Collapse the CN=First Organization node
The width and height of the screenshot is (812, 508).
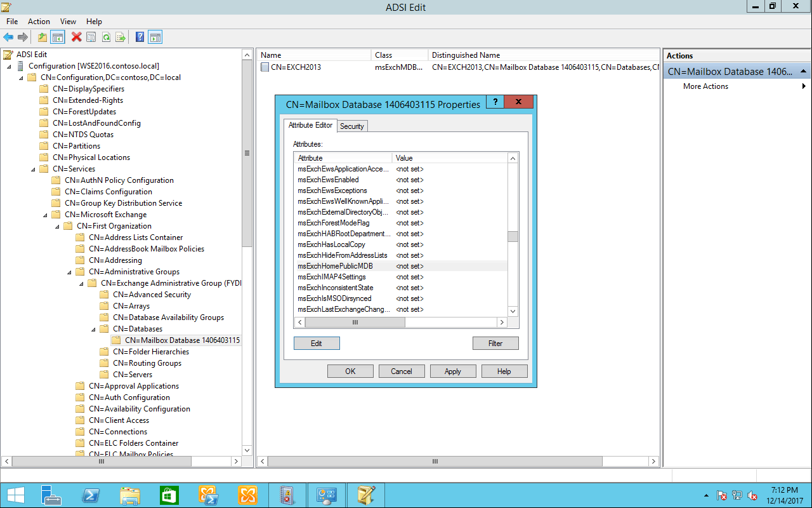point(57,226)
